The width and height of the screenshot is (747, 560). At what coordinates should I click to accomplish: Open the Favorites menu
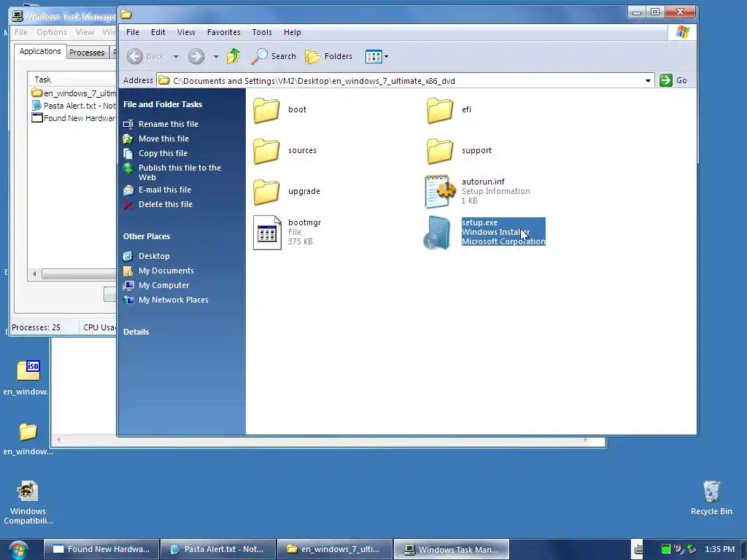[223, 32]
